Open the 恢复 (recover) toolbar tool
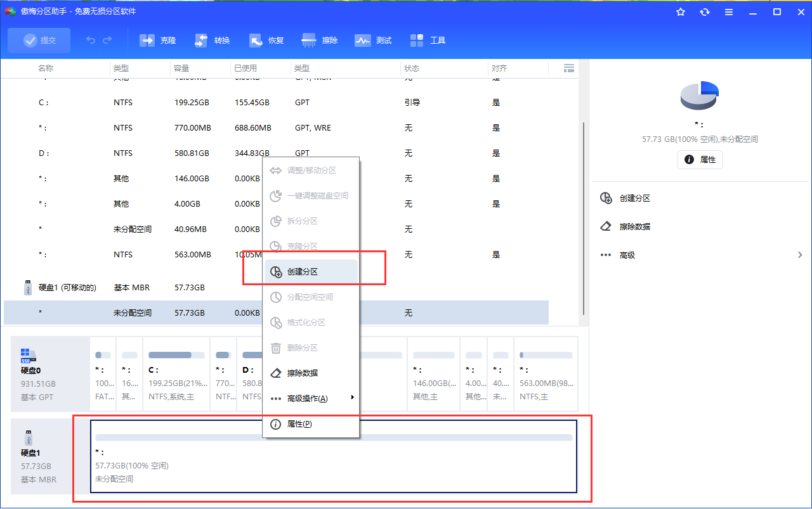The image size is (812, 509). click(266, 41)
